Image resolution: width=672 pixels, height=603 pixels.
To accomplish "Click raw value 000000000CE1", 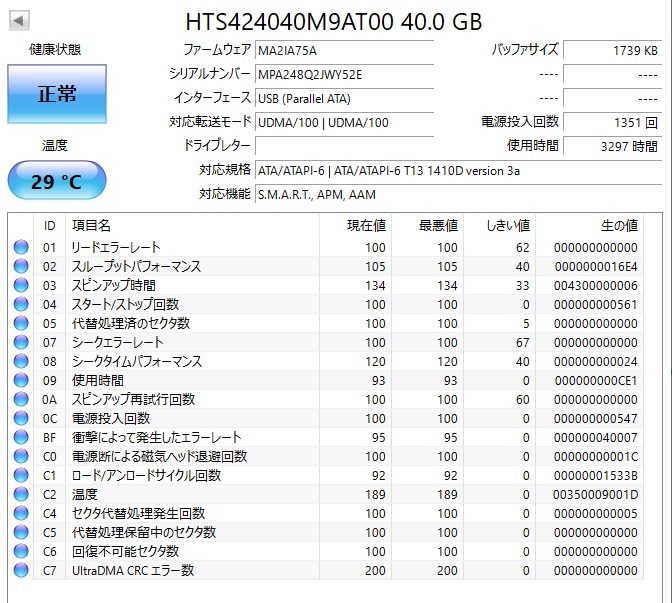I will pos(596,381).
